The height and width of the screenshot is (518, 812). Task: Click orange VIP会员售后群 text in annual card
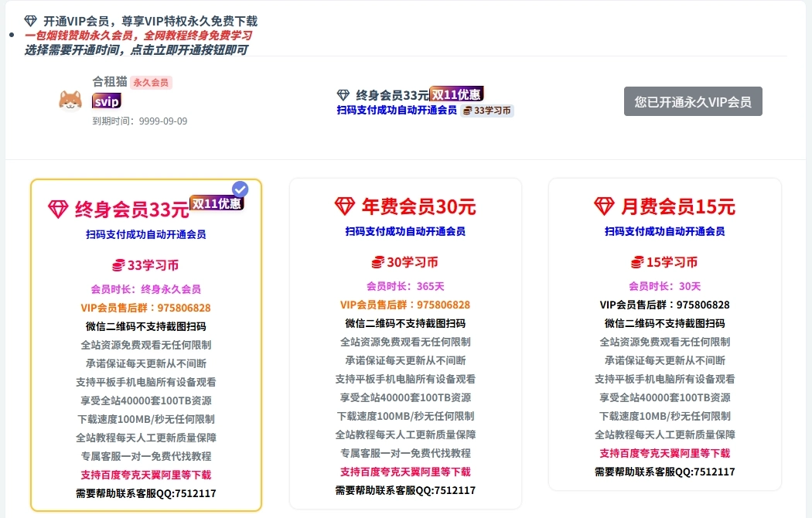(405, 305)
